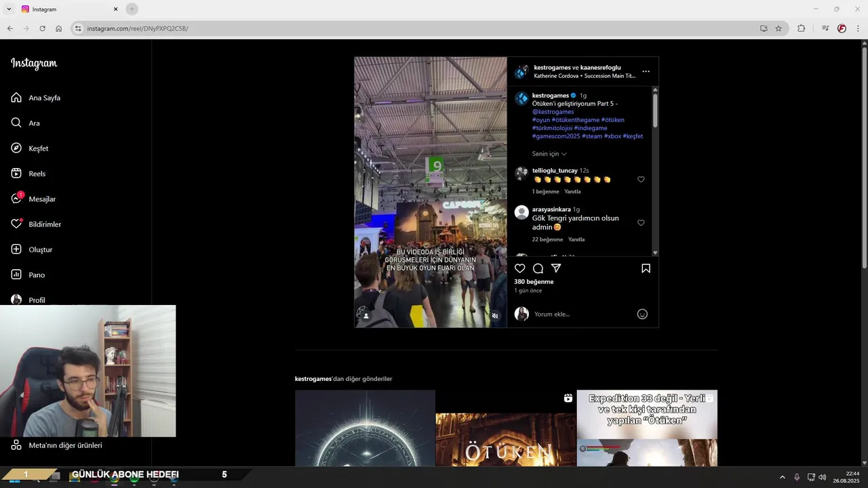Image resolution: width=868 pixels, height=488 pixels.
Task: Open arasyasinkara's profile
Action: [551, 209]
